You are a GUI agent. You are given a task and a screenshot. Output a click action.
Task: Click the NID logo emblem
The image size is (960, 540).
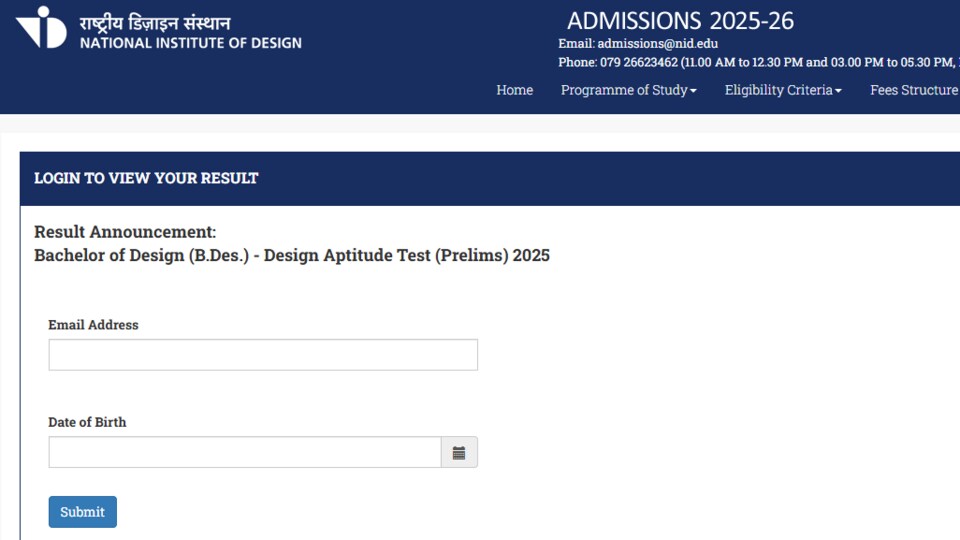point(41,27)
